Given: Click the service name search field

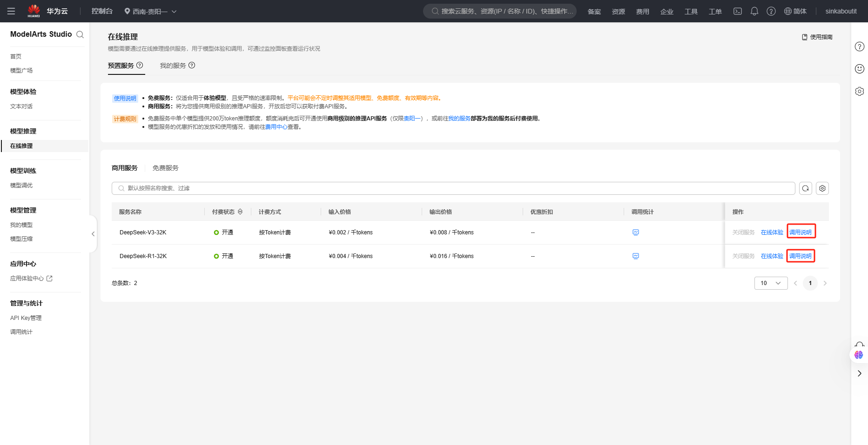Looking at the screenshot, I should tap(453, 188).
